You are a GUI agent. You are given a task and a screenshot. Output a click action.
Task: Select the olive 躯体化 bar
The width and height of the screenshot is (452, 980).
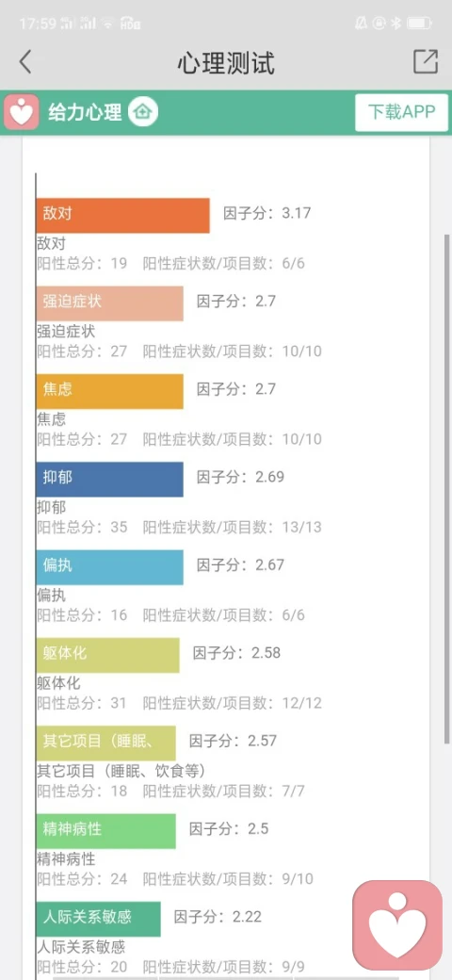tap(108, 655)
